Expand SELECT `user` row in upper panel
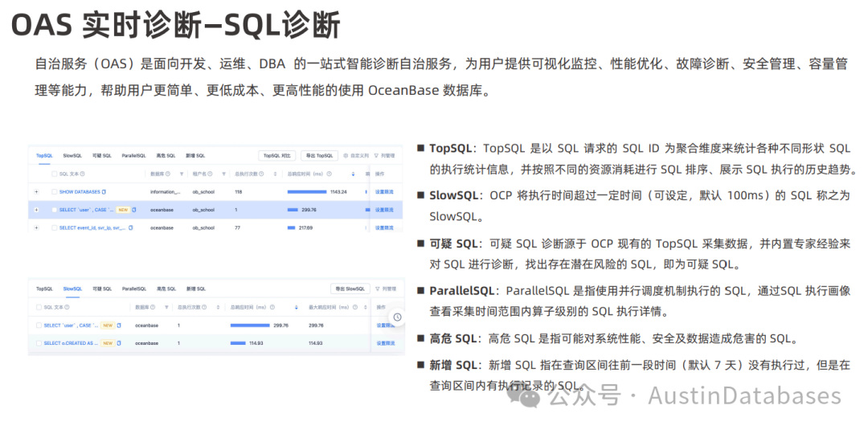This screenshot has height=430, width=868. click(x=36, y=210)
